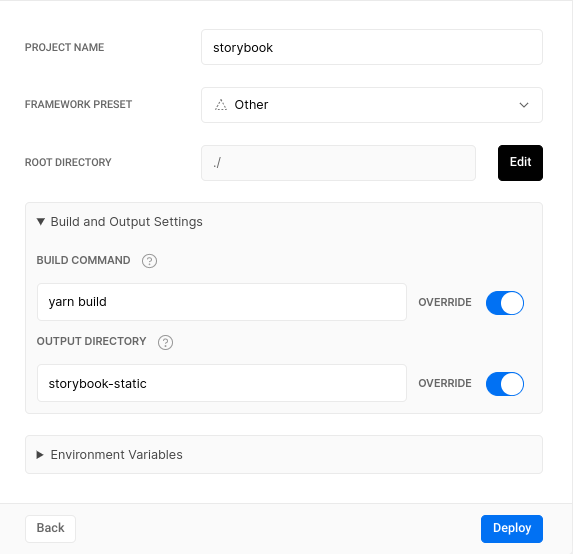Click the dotted triangle icon next to Other
Image resolution: width=573 pixels, height=554 pixels.
point(220,105)
